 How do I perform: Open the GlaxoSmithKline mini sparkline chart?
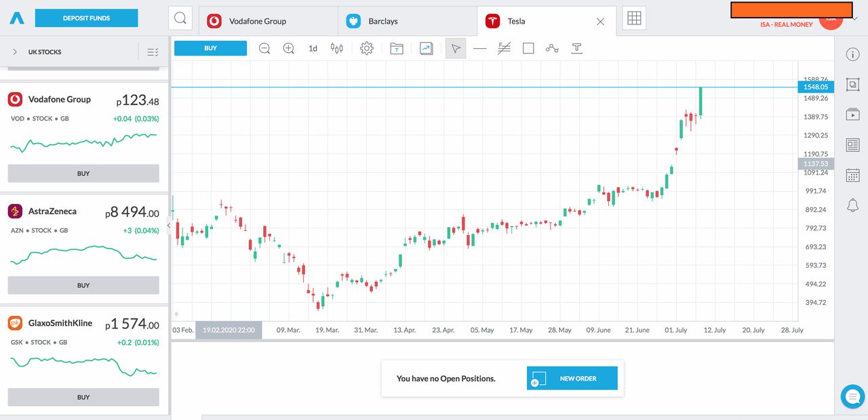click(x=83, y=366)
